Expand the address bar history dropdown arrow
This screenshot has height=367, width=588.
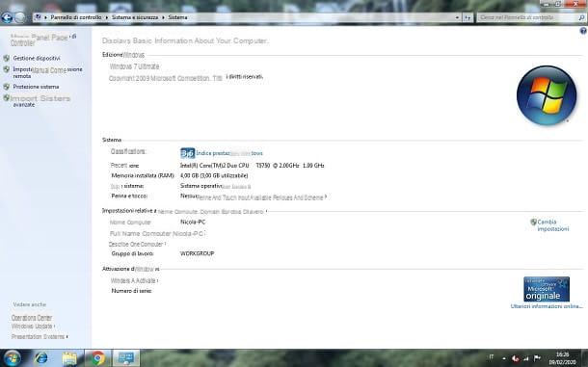pyautogui.click(x=457, y=17)
